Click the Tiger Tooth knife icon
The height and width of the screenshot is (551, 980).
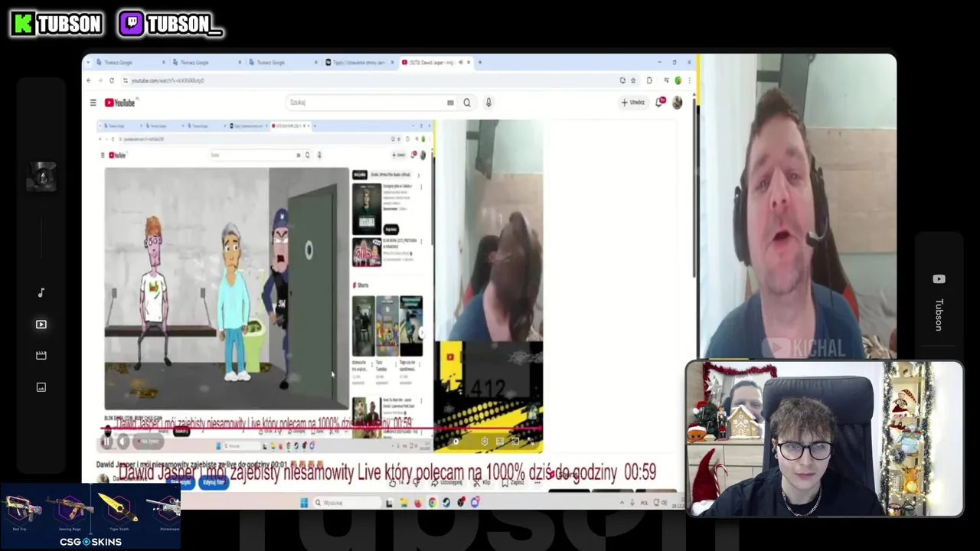pos(118,507)
